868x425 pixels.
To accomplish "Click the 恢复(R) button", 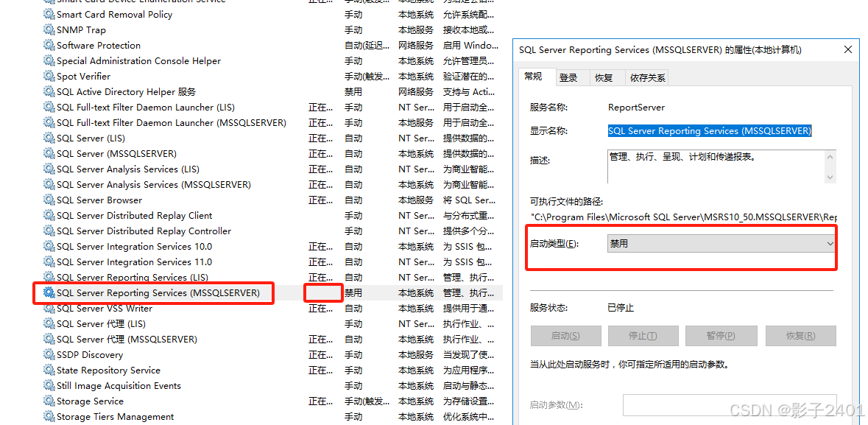I will coord(800,335).
